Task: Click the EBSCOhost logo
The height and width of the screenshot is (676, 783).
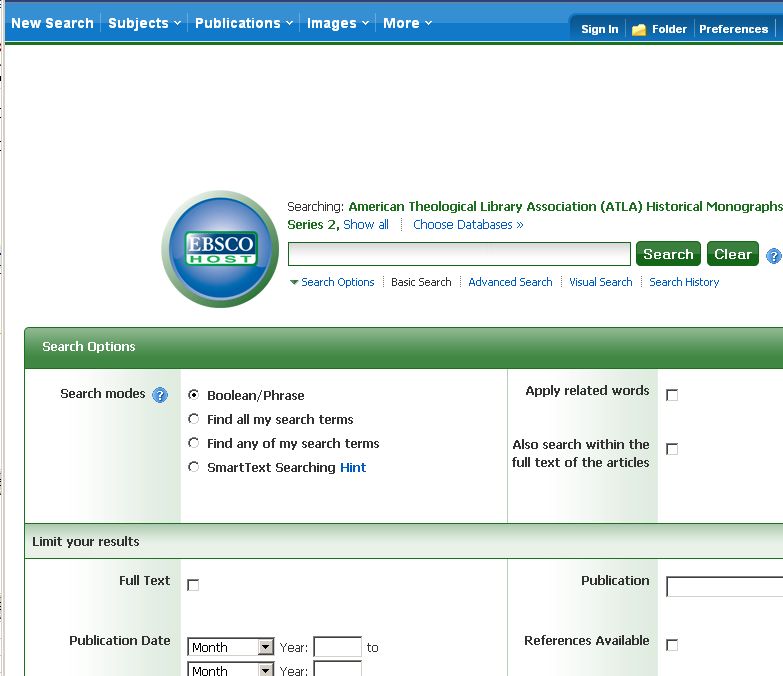Action: (x=220, y=248)
